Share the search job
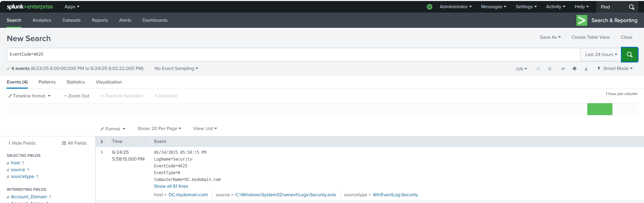 (562, 69)
